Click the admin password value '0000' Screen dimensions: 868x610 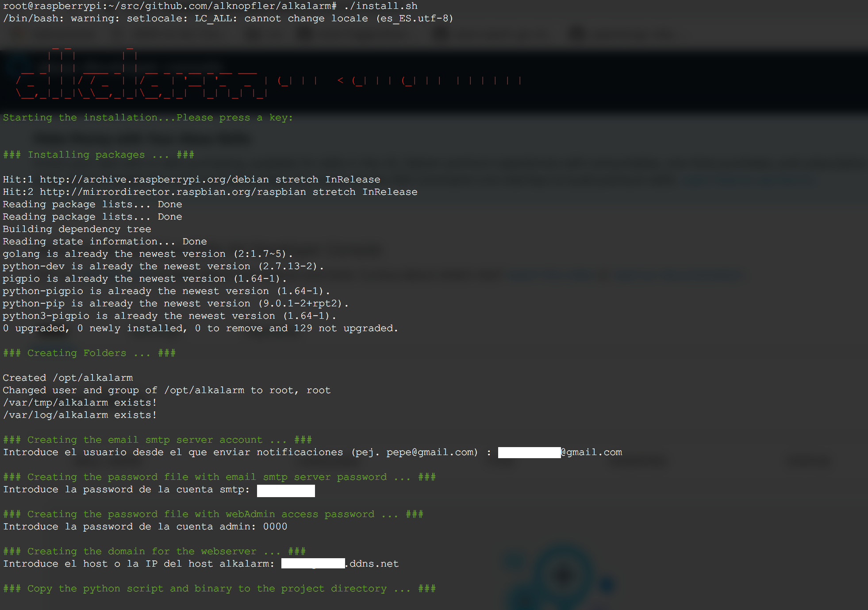[275, 527]
